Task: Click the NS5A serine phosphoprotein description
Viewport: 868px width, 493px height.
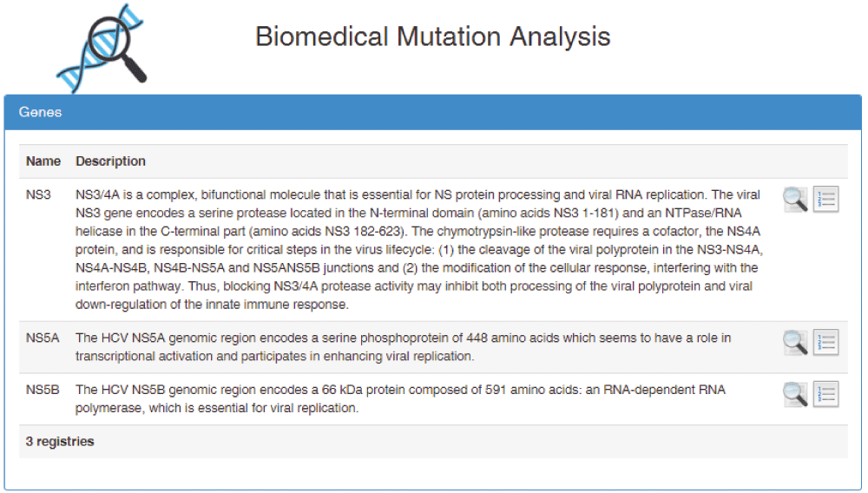Action: (404, 346)
